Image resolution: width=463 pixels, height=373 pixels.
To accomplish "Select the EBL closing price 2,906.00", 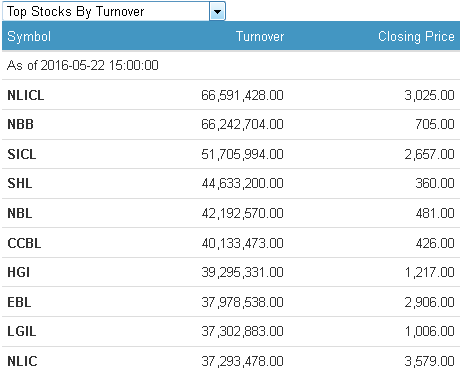I will [430, 302].
